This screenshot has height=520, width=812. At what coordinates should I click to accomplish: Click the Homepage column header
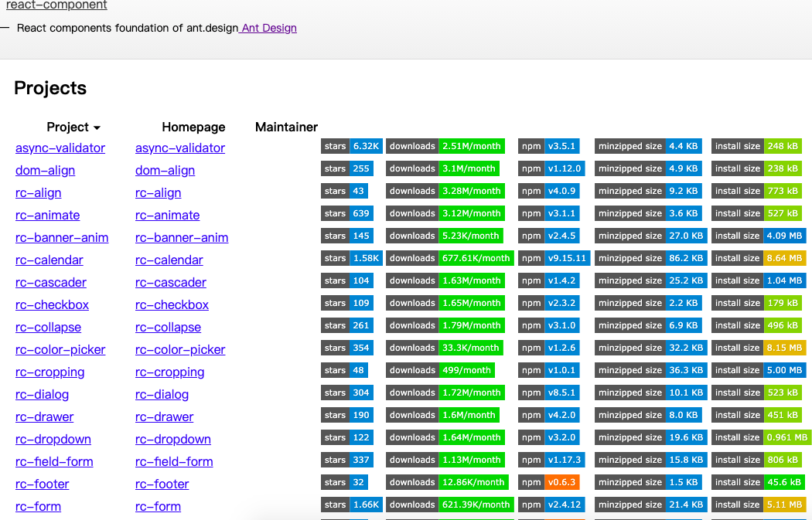[x=193, y=127]
